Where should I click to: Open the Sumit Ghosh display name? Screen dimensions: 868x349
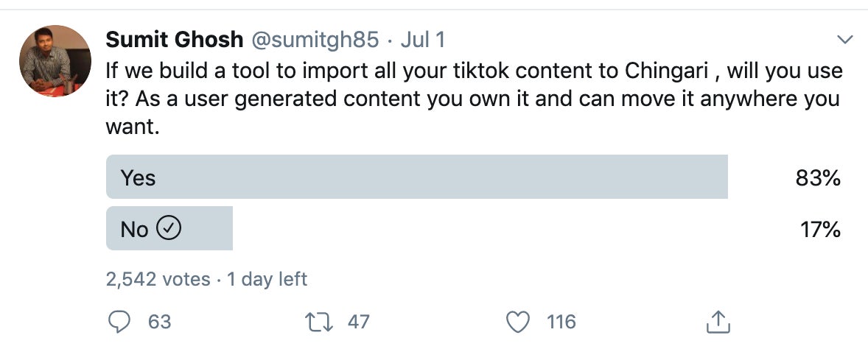(175, 40)
